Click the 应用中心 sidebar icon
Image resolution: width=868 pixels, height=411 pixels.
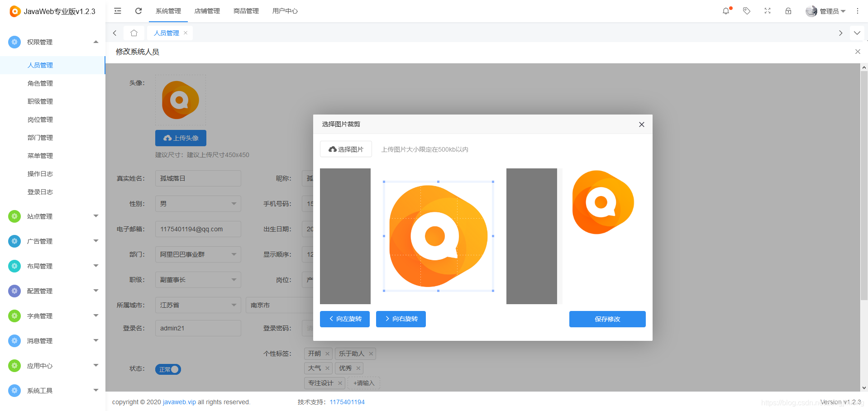(14, 366)
